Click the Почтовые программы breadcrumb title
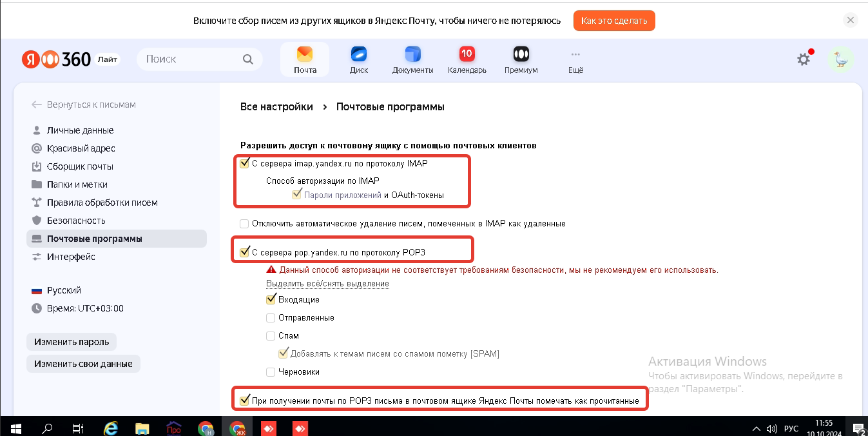 tap(391, 106)
